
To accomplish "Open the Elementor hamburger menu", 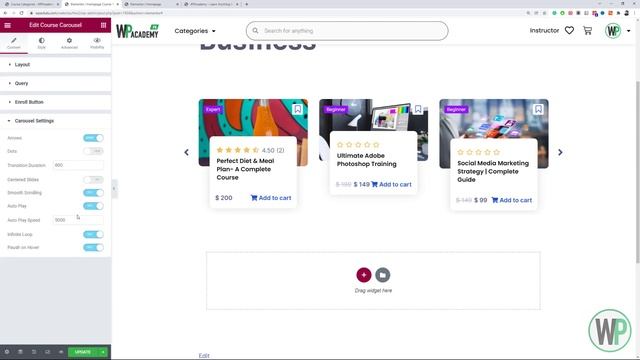I will point(7,25).
